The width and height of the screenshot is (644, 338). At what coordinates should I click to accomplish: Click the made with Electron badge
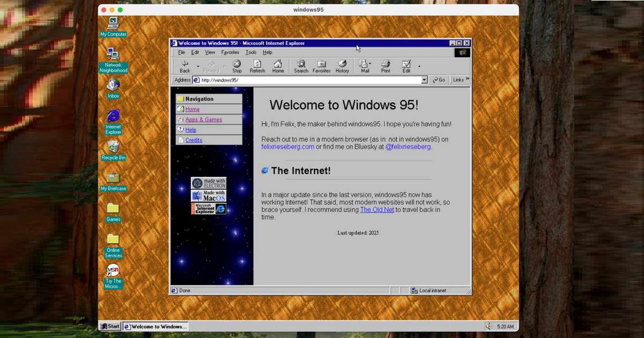pos(209,183)
